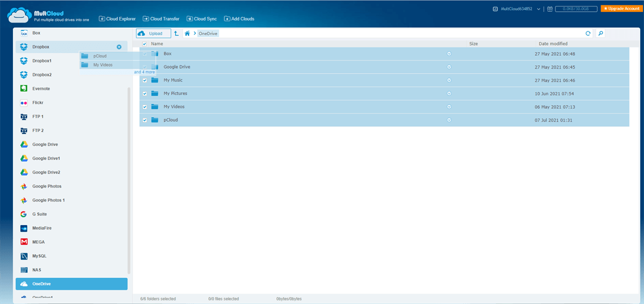Select the Google Drive sidebar icon
644x304 pixels.
24,144
